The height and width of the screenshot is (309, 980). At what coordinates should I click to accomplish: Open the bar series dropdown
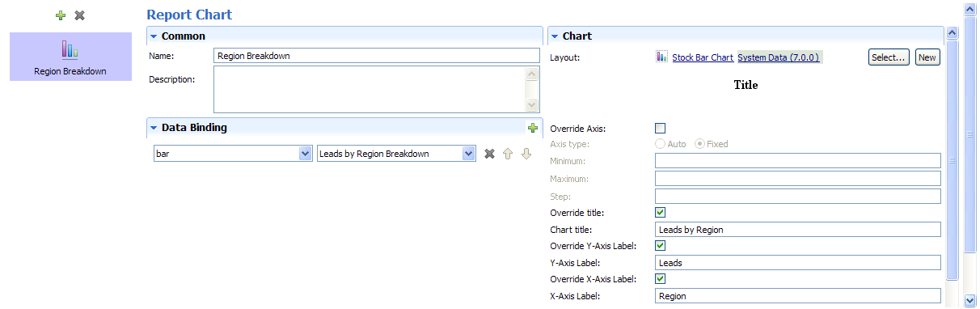[305, 154]
